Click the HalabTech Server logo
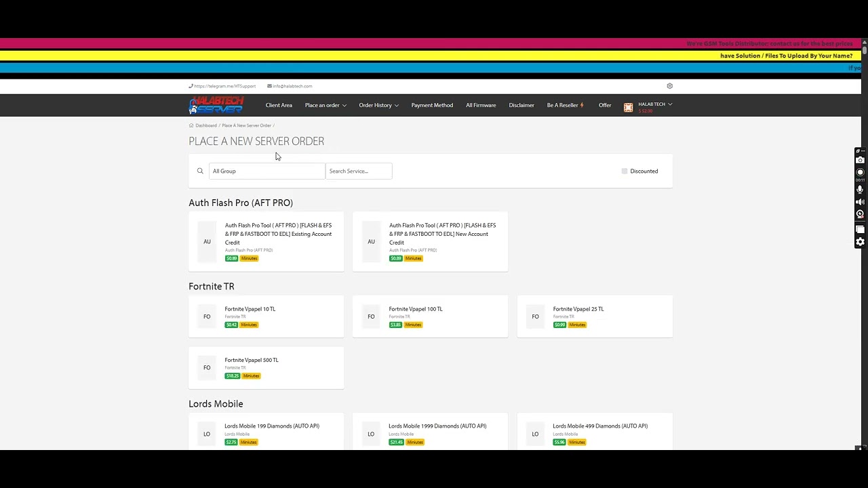 coord(216,105)
